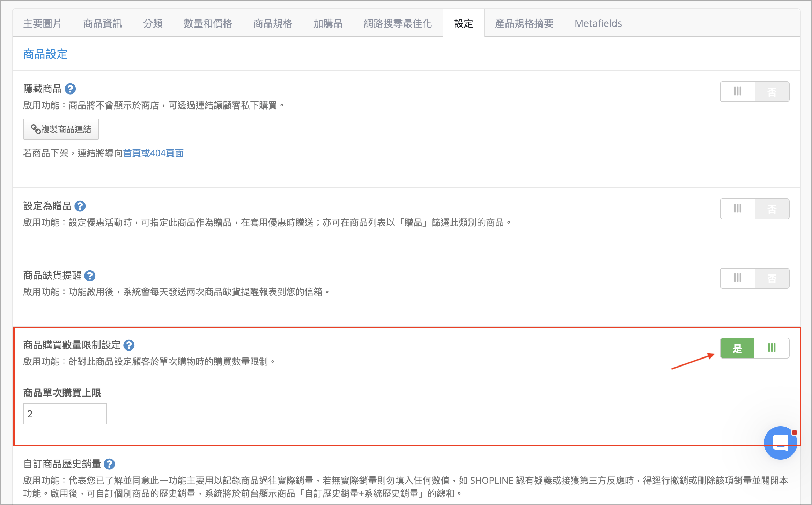The height and width of the screenshot is (505, 812).
Task: Toggle the 商品缺貨提醒 switch
Action: [x=754, y=278]
